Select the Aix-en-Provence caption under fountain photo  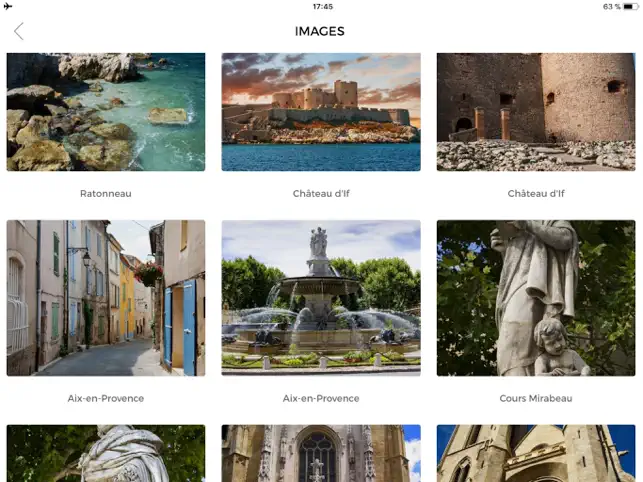point(321,398)
